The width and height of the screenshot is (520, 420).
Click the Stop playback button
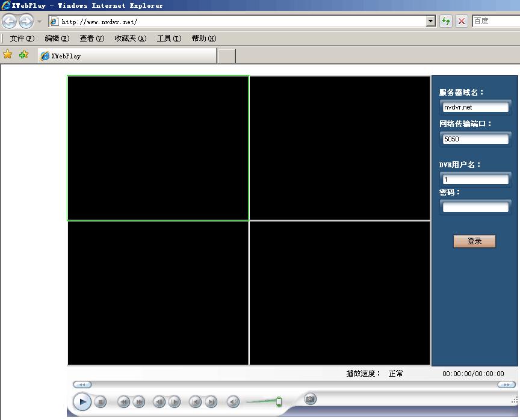[101, 401]
